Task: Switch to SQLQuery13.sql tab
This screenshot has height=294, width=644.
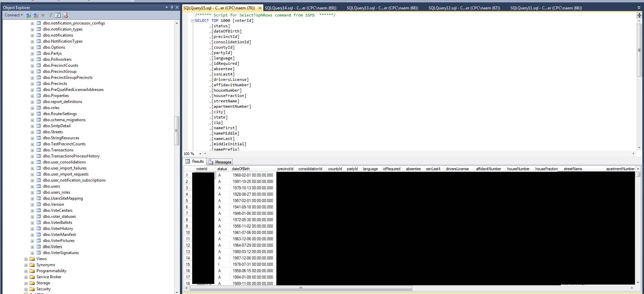Action: click(x=382, y=8)
